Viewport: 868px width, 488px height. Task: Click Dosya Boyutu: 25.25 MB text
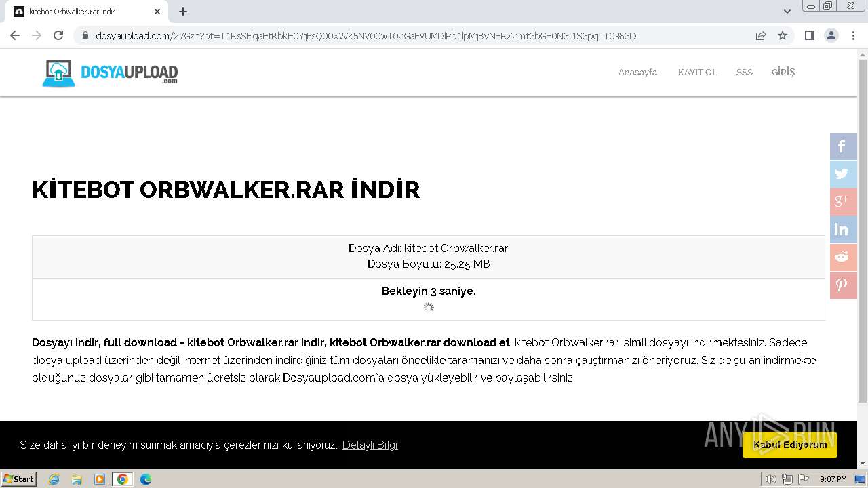429,264
